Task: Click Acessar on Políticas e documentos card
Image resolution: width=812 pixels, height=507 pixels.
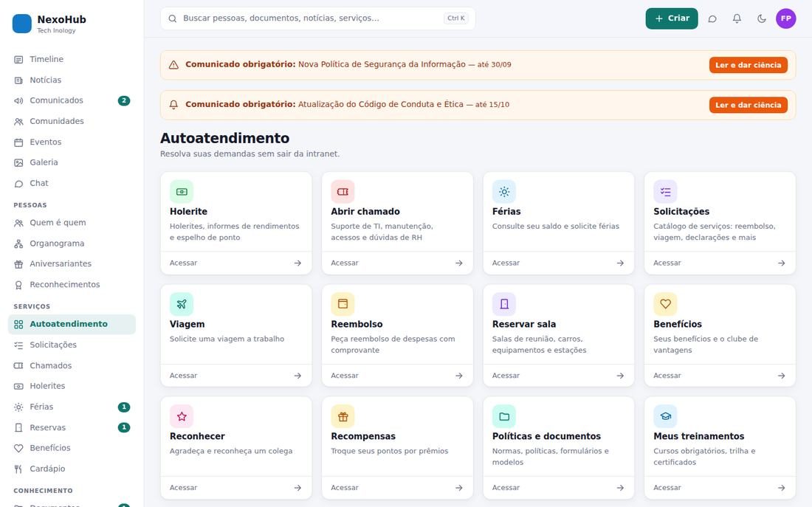Action: pyautogui.click(x=506, y=488)
